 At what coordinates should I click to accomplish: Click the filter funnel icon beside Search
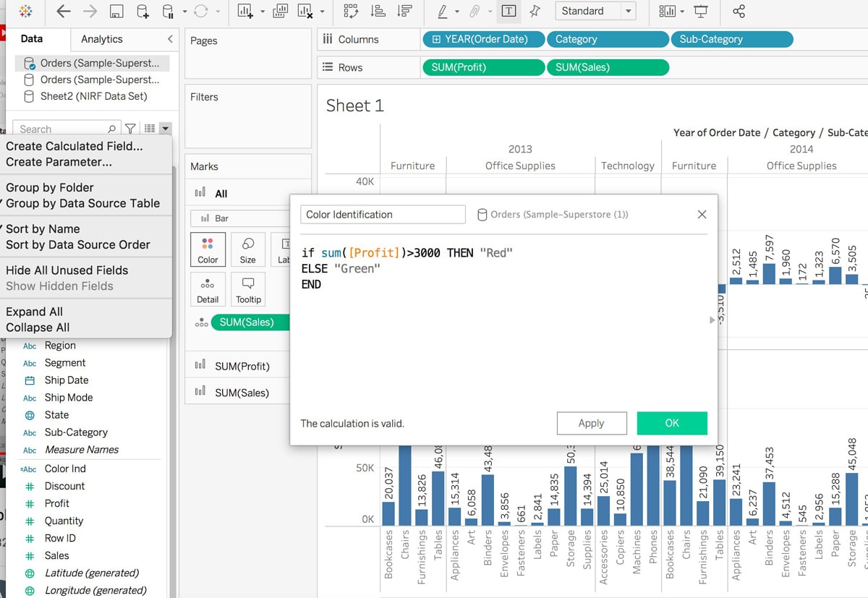click(130, 129)
